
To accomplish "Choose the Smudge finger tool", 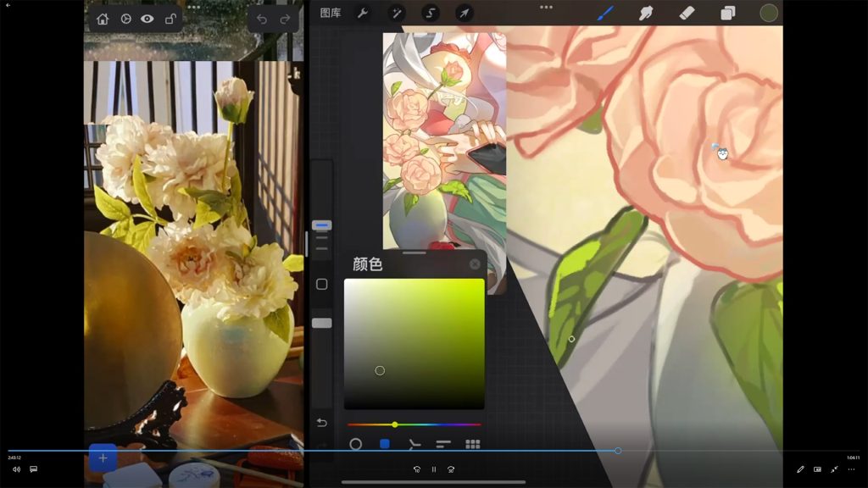I will (x=646, y=14).
